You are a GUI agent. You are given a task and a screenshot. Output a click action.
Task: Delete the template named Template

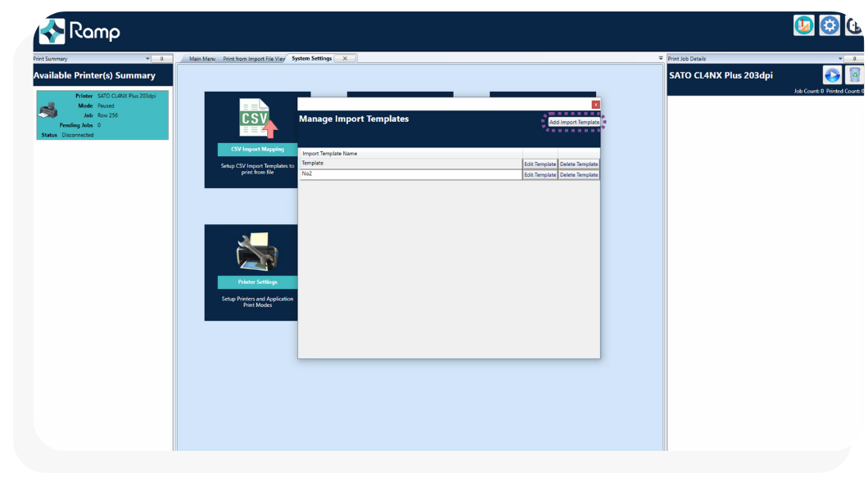coord(581,163)
